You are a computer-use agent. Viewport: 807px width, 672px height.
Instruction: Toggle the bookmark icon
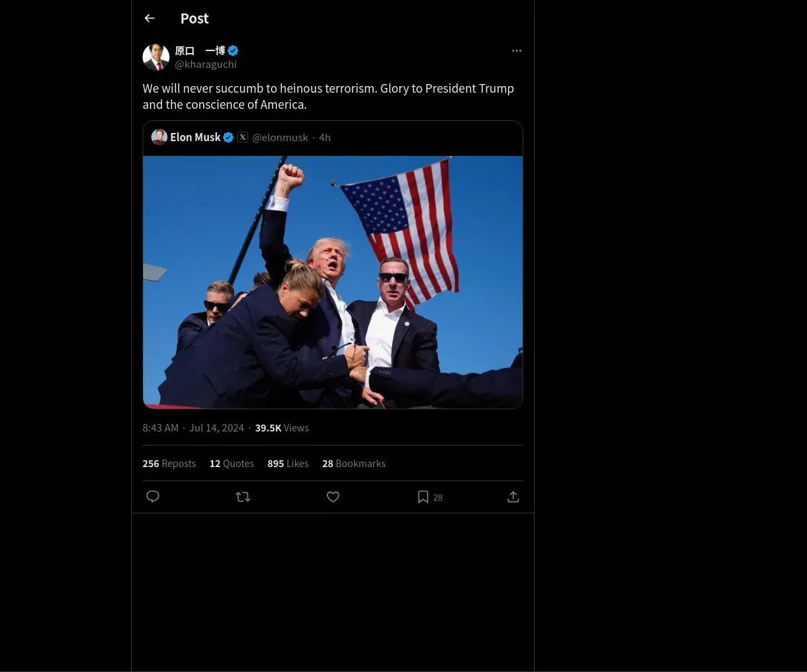pyautogui.click(x=423, y=497)
